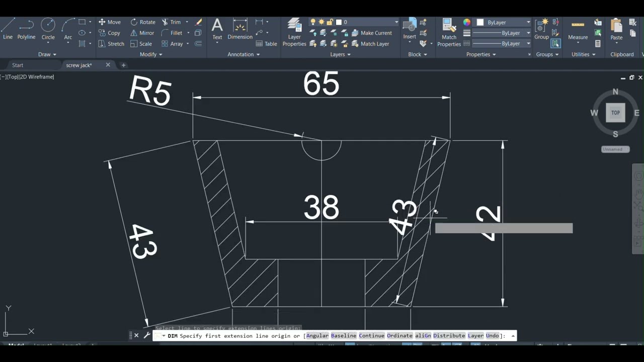Select the Baseline command option
The image size is (644, 362).
pyautogui.click(x=344, y=336)
